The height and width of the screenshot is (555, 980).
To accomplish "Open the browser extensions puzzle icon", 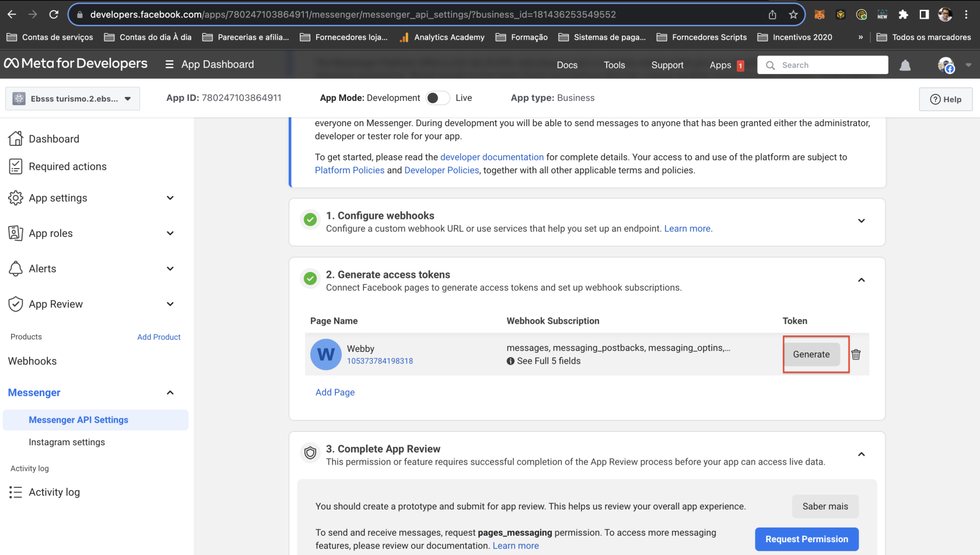I will [x=903, y=15].
